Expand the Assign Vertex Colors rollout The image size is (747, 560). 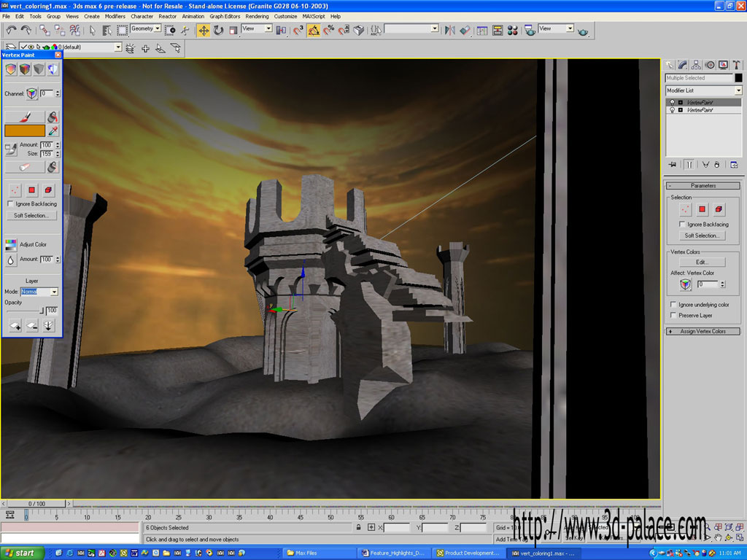[x=703, y=332]
